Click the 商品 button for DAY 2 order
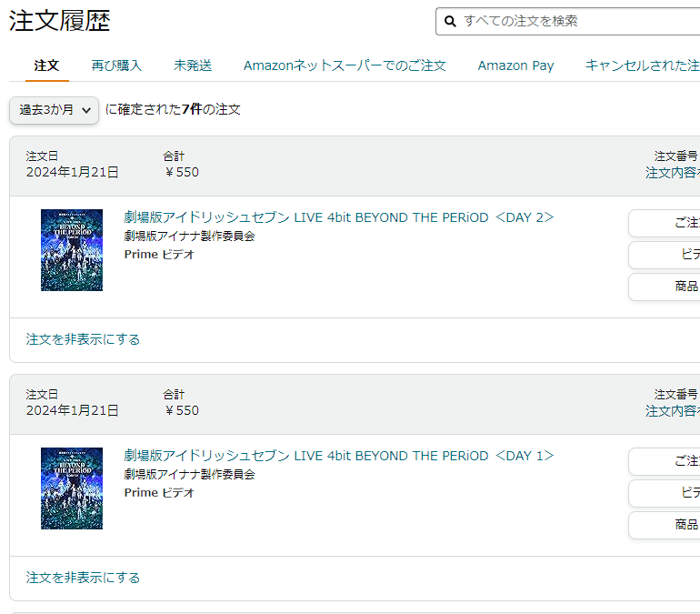This screenshot has width=700, height=614. [x=665, y=287]
